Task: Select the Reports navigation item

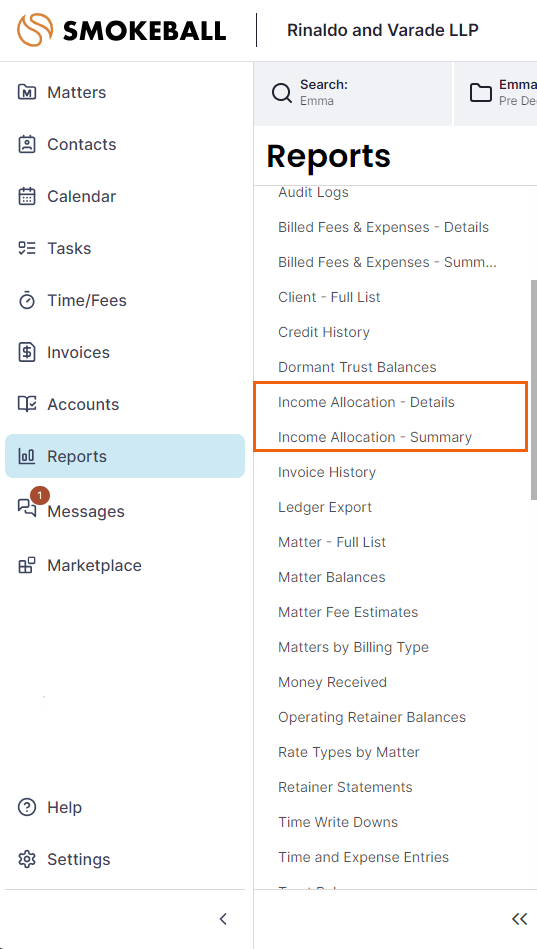Action: pyautogui.click(x=125, y=456)
